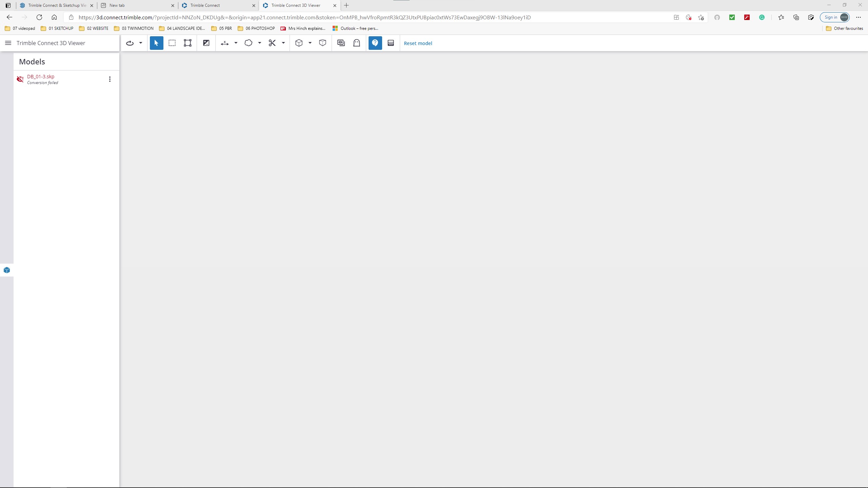
Task: Expand the Other favourites folder
Action: click(844, 28)
